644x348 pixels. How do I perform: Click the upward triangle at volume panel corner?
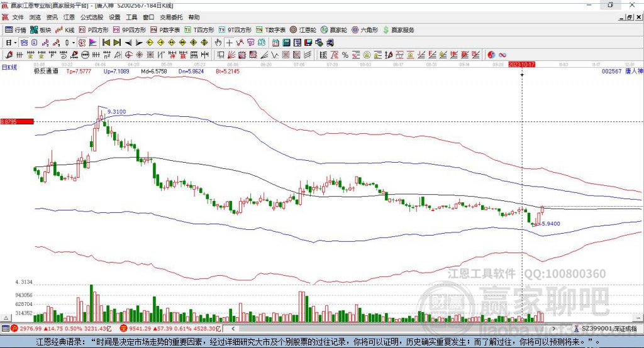coord(6,318)
